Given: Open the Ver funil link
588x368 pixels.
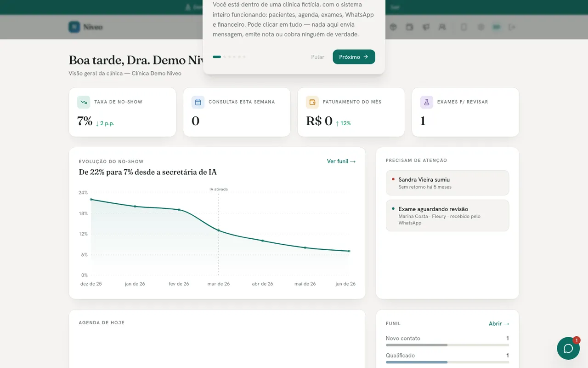Looking at the screenshot, I should click(341, 161).
